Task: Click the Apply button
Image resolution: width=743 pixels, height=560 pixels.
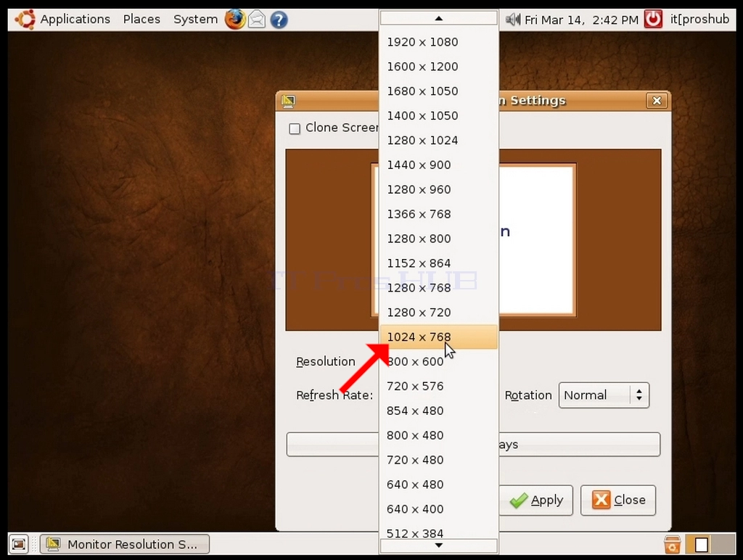Action: point(536,500)
